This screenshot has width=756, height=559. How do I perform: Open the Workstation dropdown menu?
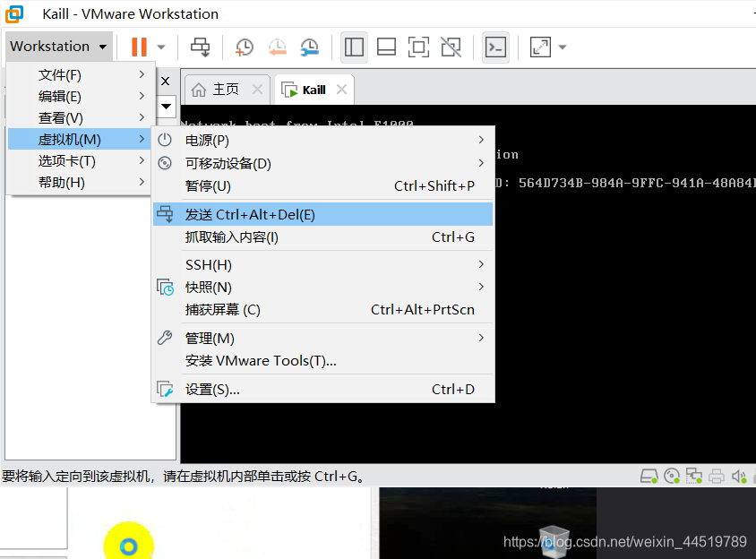coord(59,47)
